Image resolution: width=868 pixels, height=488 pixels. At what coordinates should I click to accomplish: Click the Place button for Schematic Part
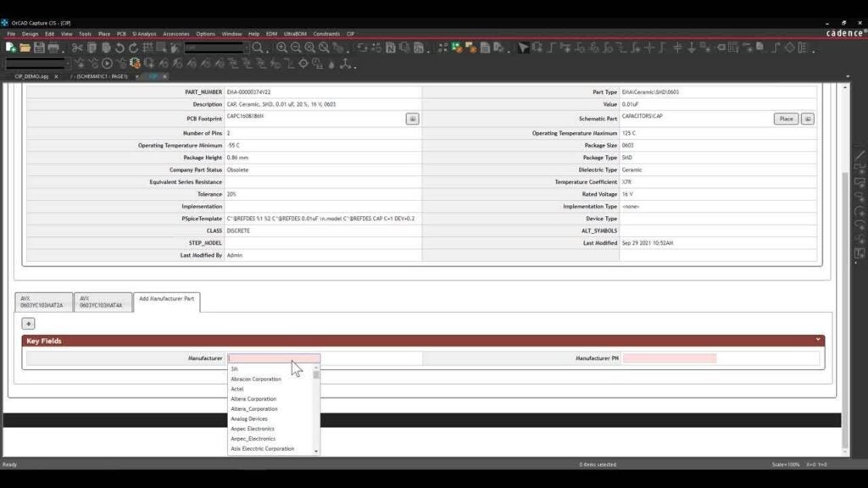point(786,119)
